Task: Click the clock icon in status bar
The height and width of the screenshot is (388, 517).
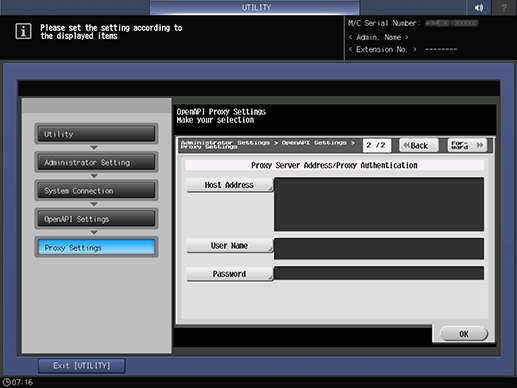Action: click(x=6, y=382)
